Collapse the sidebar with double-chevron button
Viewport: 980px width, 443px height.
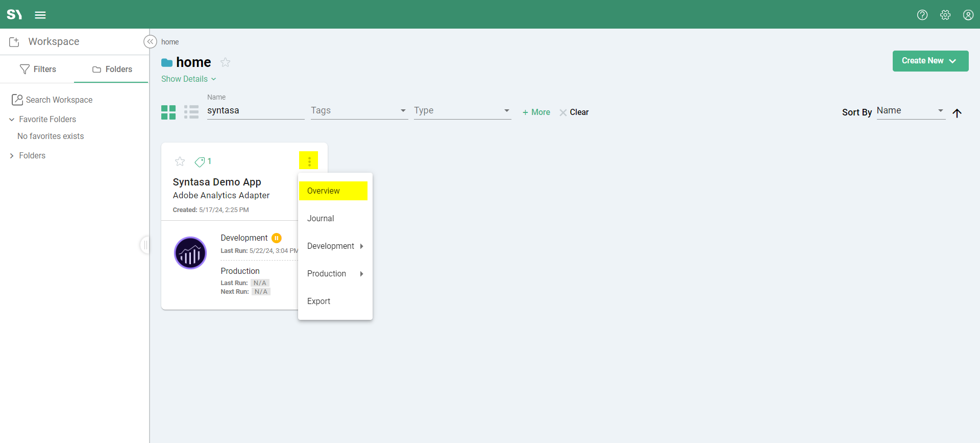point(150,42)
